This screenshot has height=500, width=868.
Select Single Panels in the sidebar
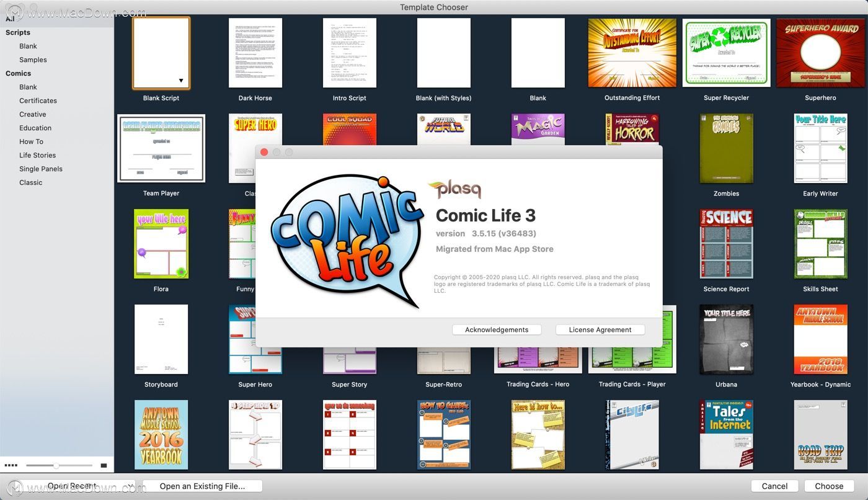(x=41, y=169)
